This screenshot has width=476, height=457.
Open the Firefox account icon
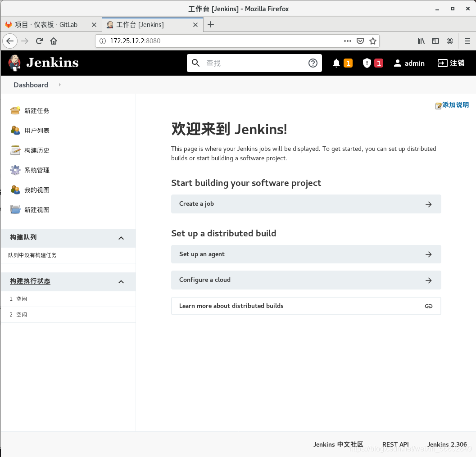450,41
